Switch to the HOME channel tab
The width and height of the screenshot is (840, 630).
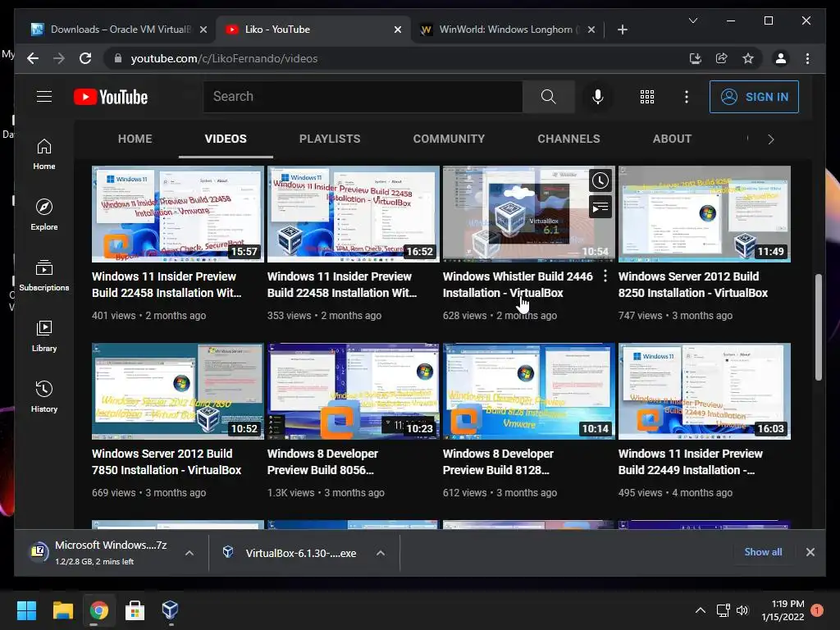tap(135, 139)
